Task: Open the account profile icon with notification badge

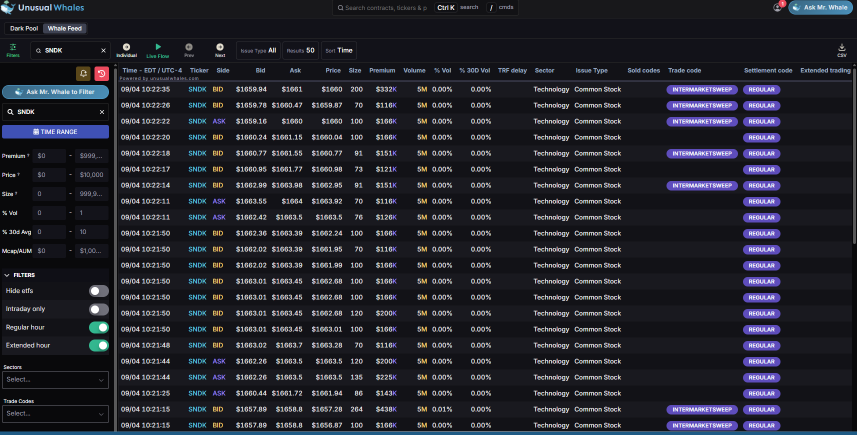Action: [778, 7]
